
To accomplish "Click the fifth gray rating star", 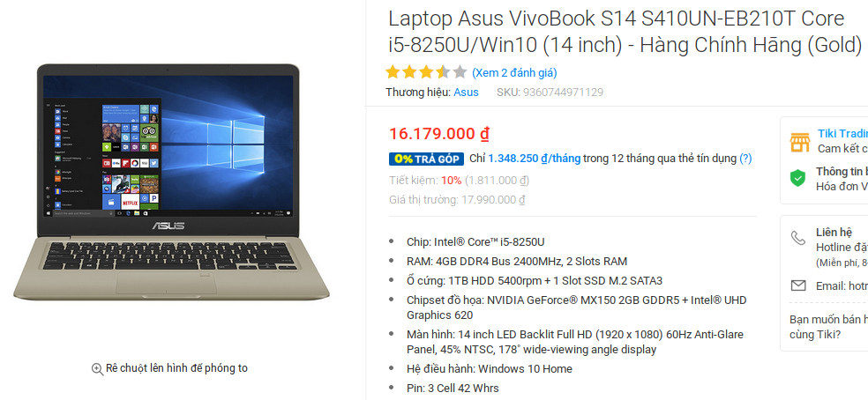I will click(460, 72).
